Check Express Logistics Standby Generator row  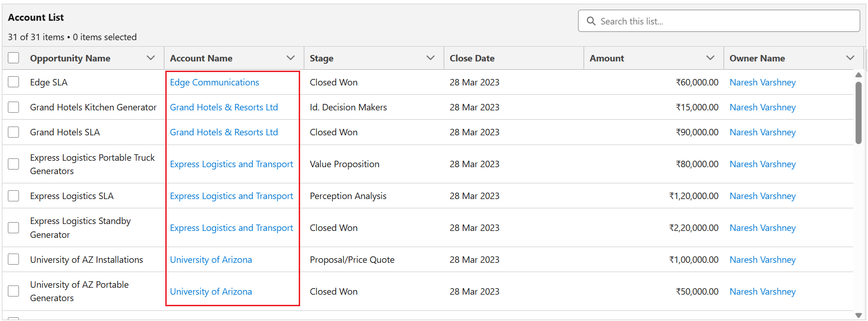coord(14,228)
